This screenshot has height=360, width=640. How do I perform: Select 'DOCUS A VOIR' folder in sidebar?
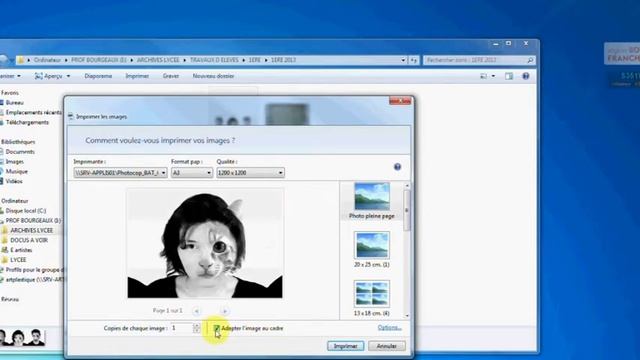point(29,240)
